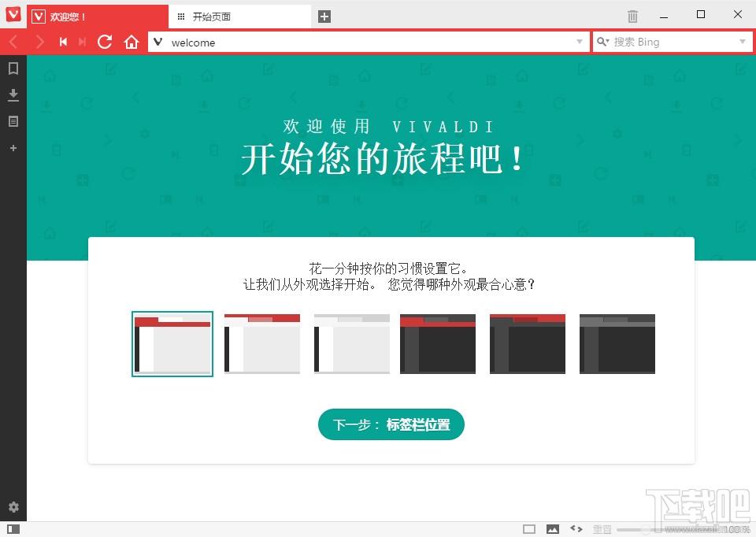The height and width of the screenshot is (537, 756).
Task: Open the Vivaldi main menu logo
Action: pyautogui.click(x=13, y=14)
